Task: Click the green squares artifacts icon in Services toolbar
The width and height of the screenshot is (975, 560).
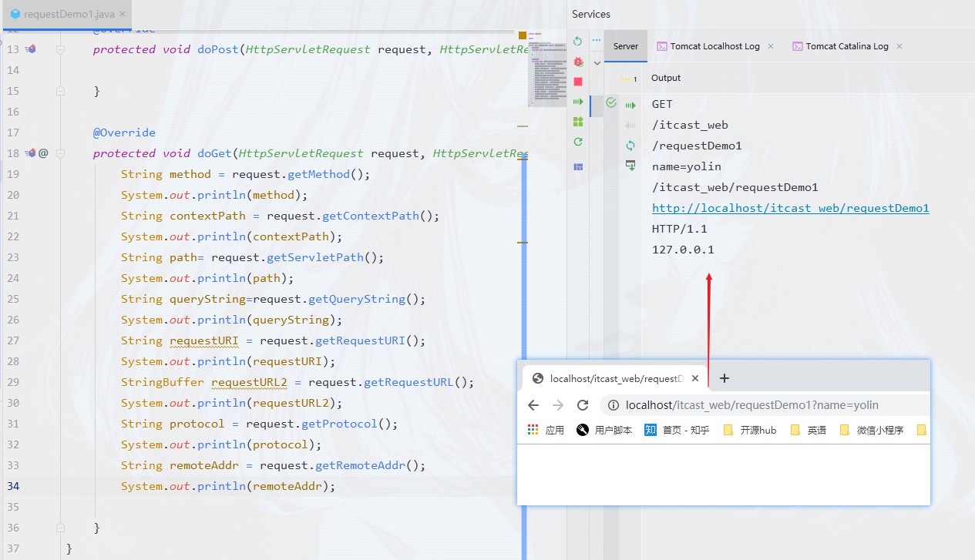Action: click(578, 122)
